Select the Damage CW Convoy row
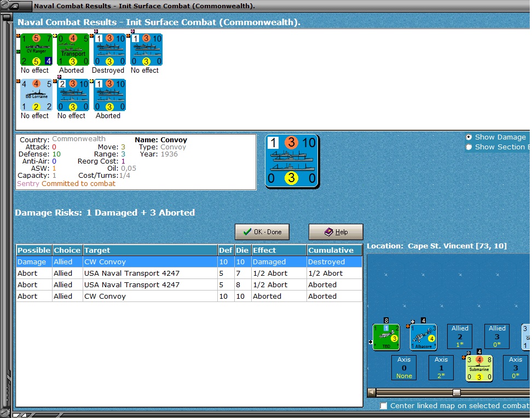Viewport: 532px width, 418px height. [x=189, y=262]
